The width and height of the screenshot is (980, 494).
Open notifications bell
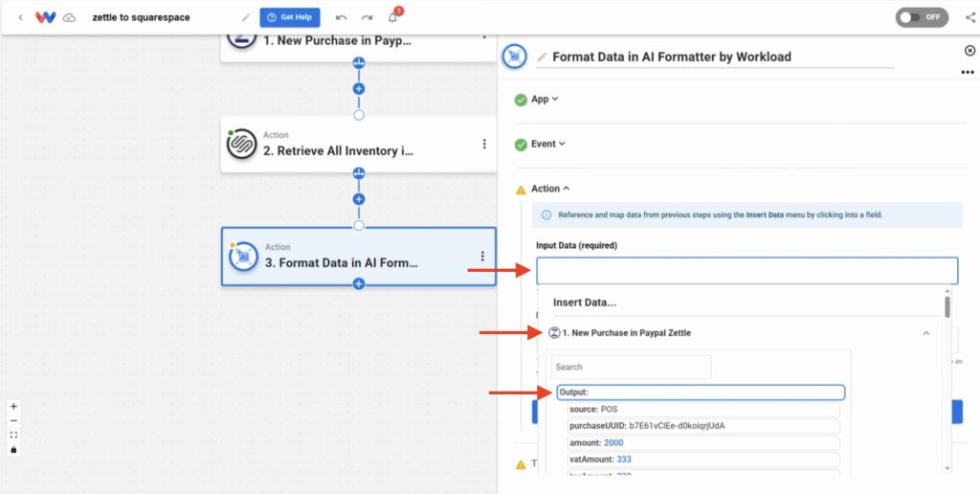(393, 17)
